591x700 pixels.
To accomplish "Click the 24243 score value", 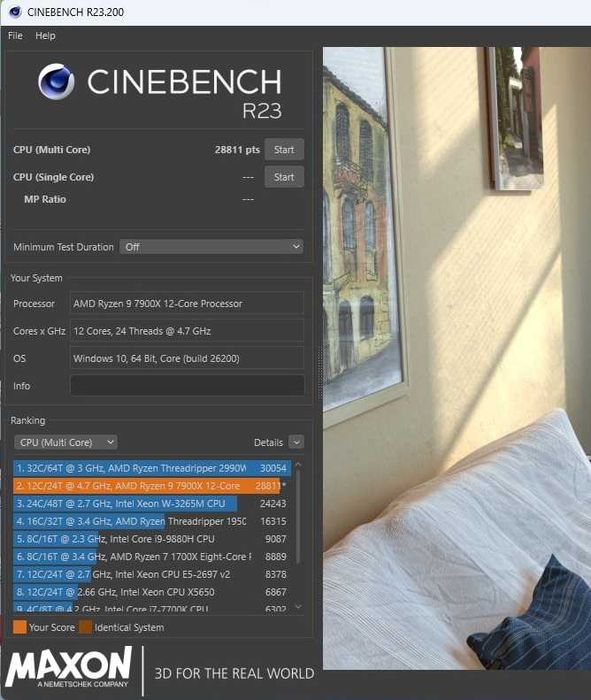I will (x=273, y=504).
